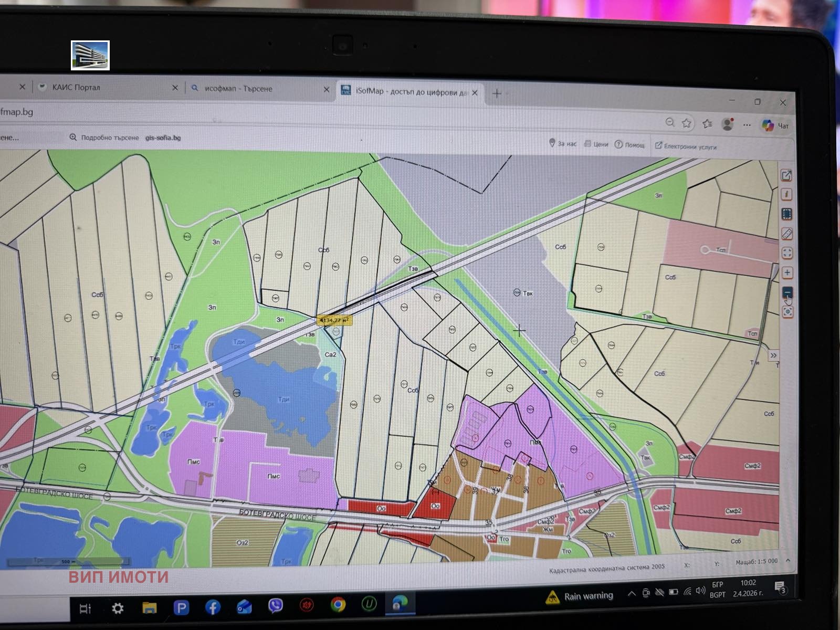The width and height of the screenshot is (840, 630).
Task: Switch to исофмап - Търсене tab
Action: click(238, 89)
